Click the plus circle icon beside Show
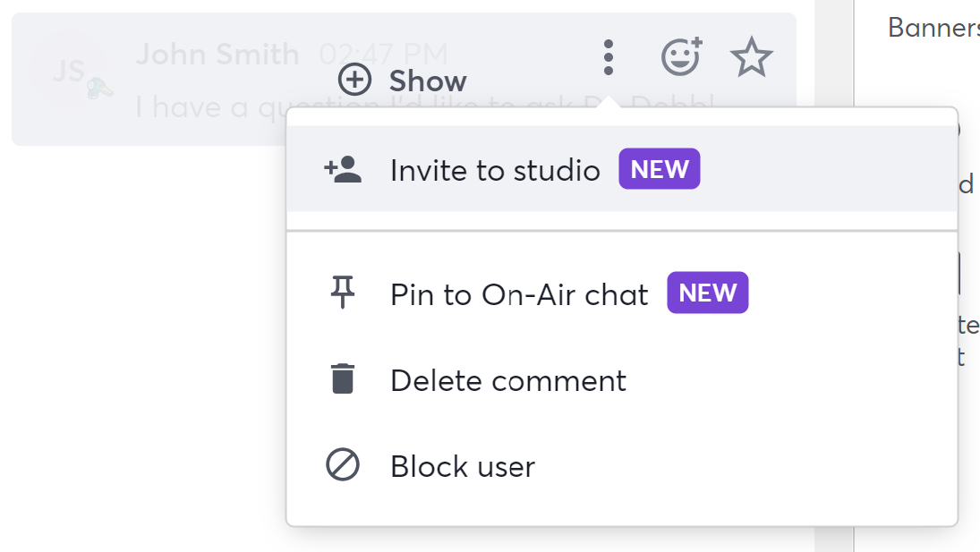 [354, 81]
